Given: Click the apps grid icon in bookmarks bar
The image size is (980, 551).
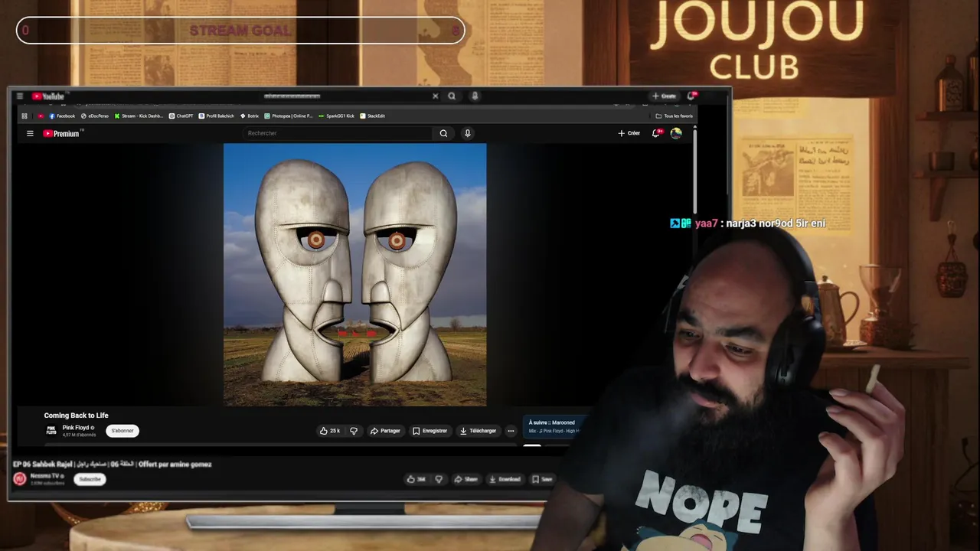Looking at the screenshot, I should tap(24, 116).
